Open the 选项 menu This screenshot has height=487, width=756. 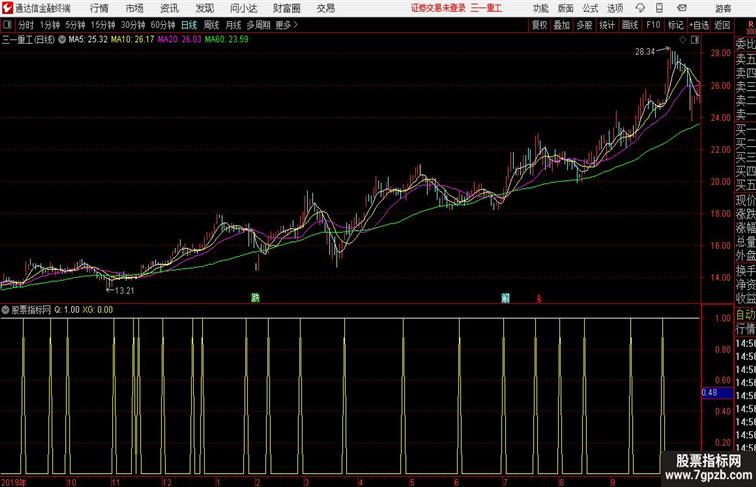tap(615, 8)
